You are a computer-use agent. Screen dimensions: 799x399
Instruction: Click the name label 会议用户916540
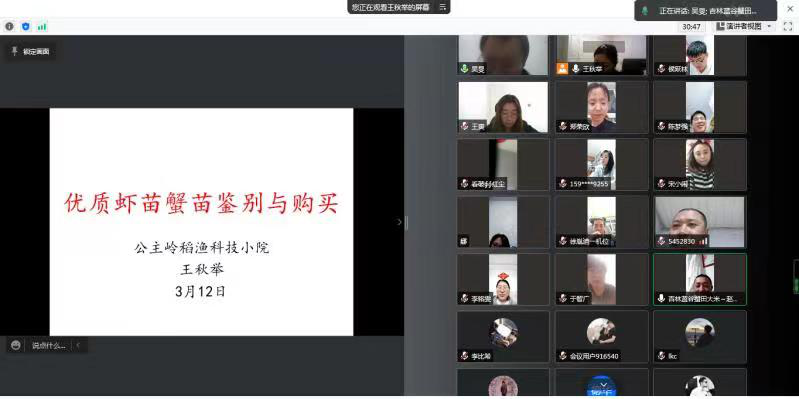pos(595,356)
